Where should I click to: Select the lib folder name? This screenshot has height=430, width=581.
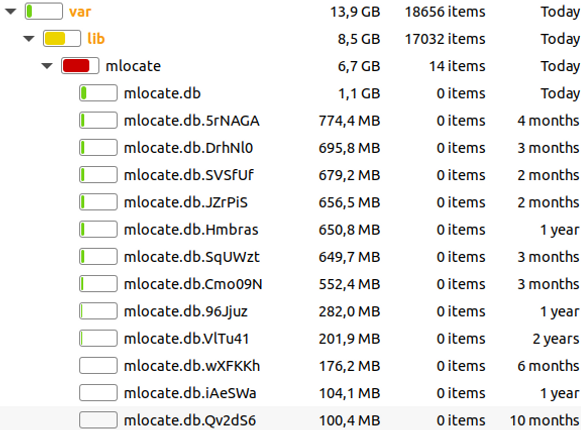[x=96, y=39]
